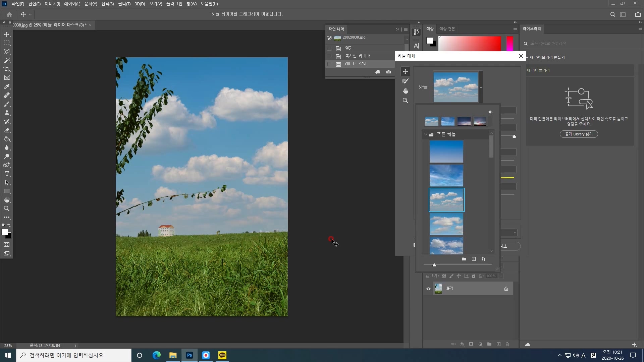The image size is (644, 362).
Task: Open the 필터(T) menu
Action: click(124, 4)
